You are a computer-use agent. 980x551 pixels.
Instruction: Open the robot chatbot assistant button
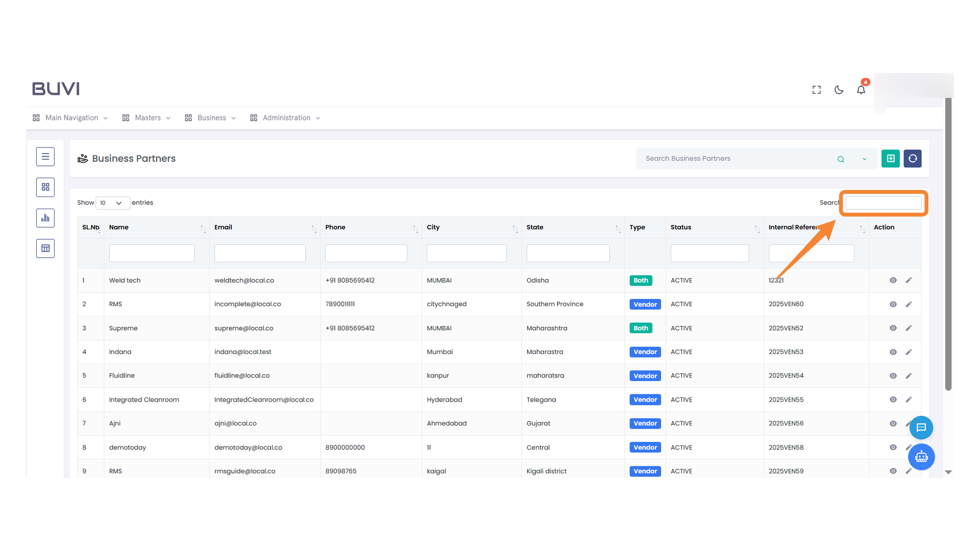pos(921,457)
